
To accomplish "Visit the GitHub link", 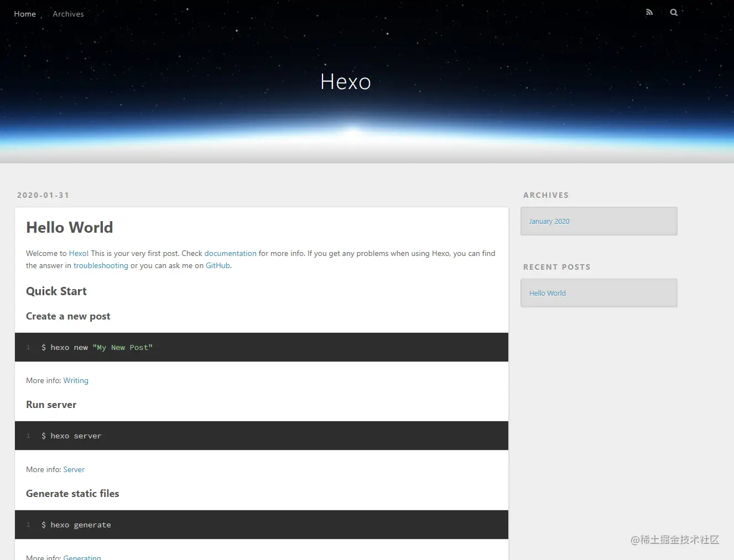I will [218, 265].
